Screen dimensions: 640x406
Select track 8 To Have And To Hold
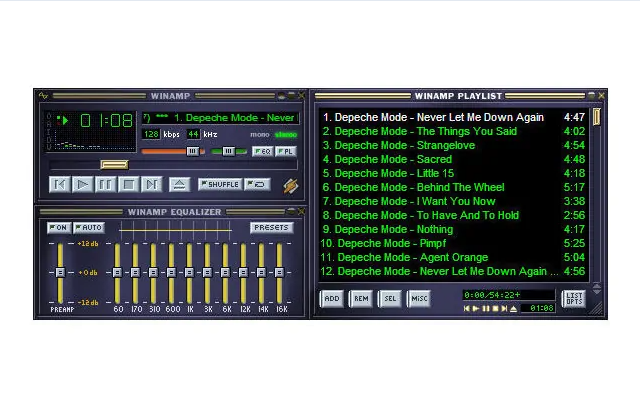click(453, 215)
